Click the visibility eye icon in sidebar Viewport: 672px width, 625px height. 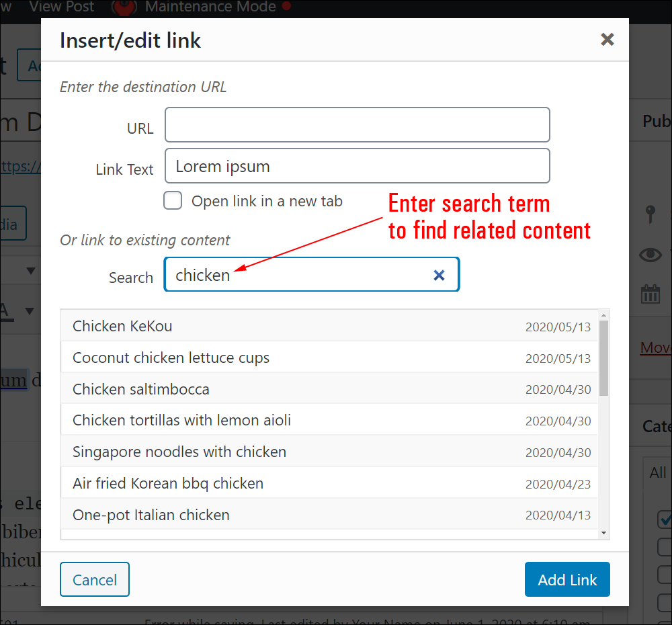pyautogui.click(x=650, y=255)
